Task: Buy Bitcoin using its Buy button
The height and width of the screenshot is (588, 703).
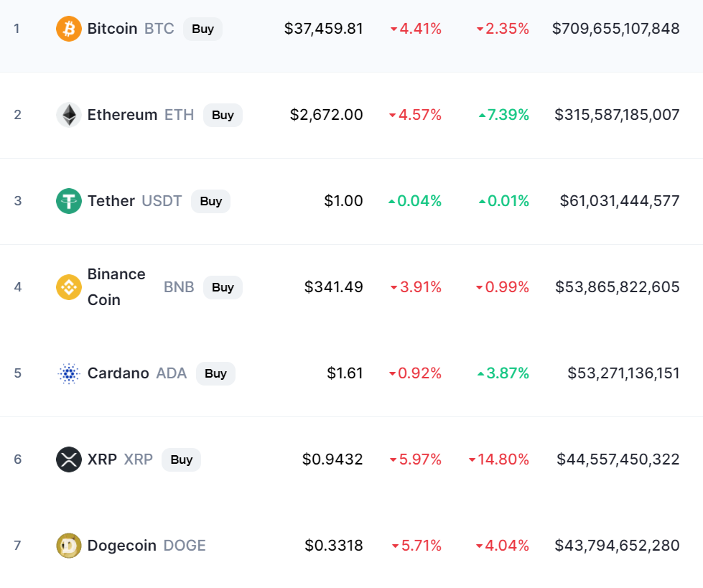Action: [202, 29]
